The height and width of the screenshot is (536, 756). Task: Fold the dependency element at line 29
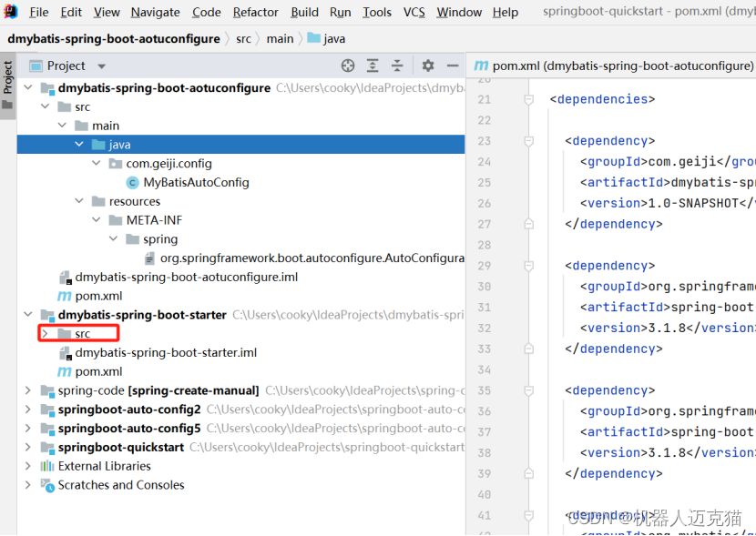pos(528,265)
